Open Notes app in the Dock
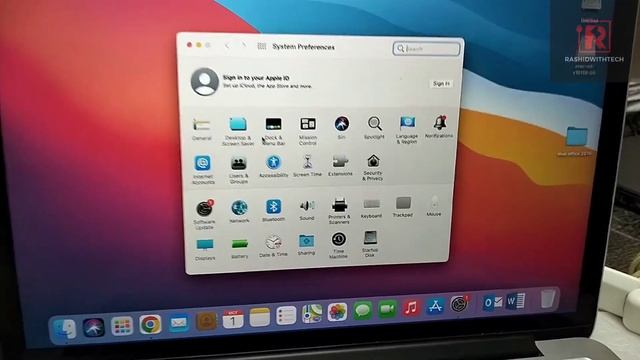Viewport: 640px width, 360px height. click(x=260, y=318)
